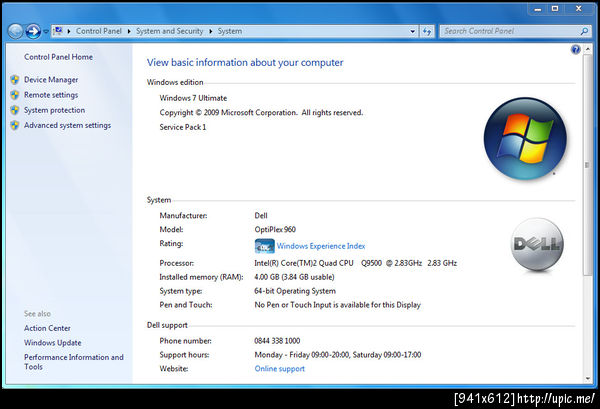The width and height of the screenshot is (600, 409).
Task: Click the shield icon beside Remote settings
Action: pyautogui.click(x=15, y=95)
